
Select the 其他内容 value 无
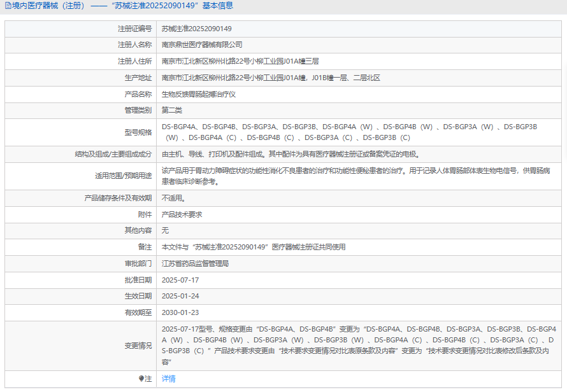165,230
